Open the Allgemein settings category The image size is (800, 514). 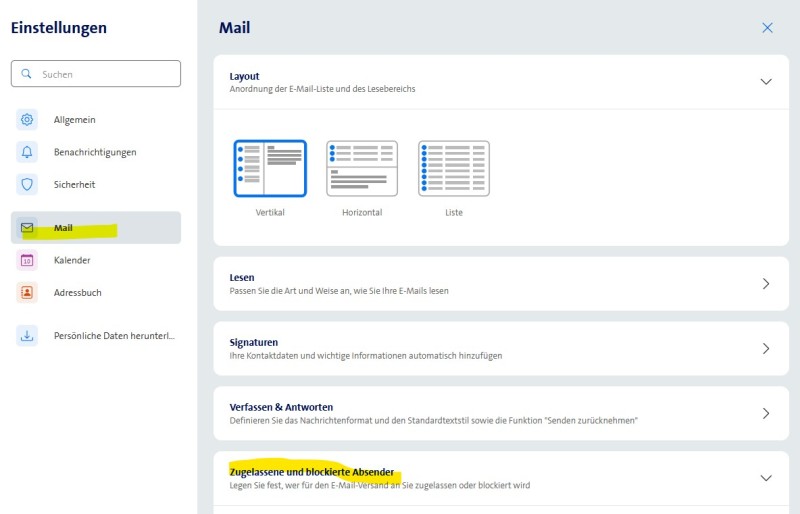pyautogui.click(x=96, y=119)
